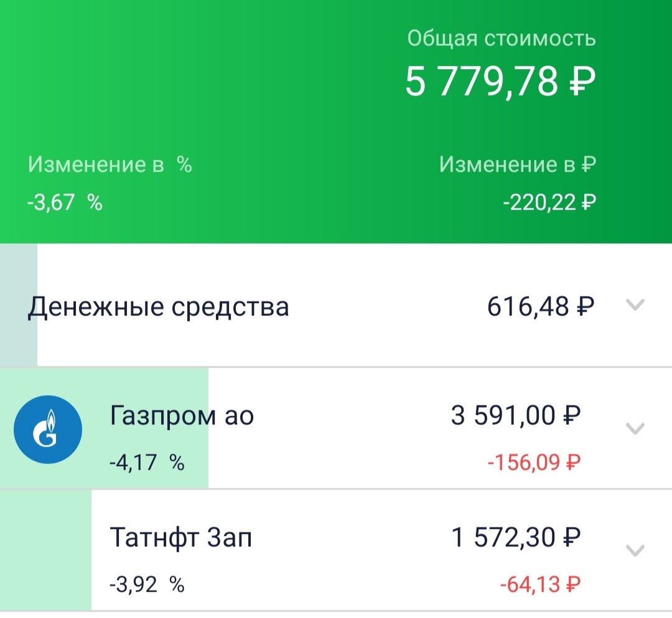
Task: Tap Tatneft position value 1 572,30 ₽
Action: [x=516, y=537]
